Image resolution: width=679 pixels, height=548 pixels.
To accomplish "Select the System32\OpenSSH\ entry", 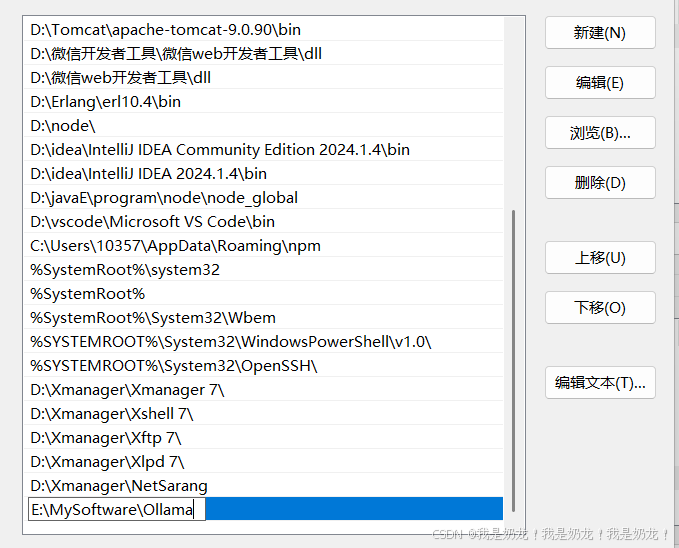I will [x=263, y=366].
